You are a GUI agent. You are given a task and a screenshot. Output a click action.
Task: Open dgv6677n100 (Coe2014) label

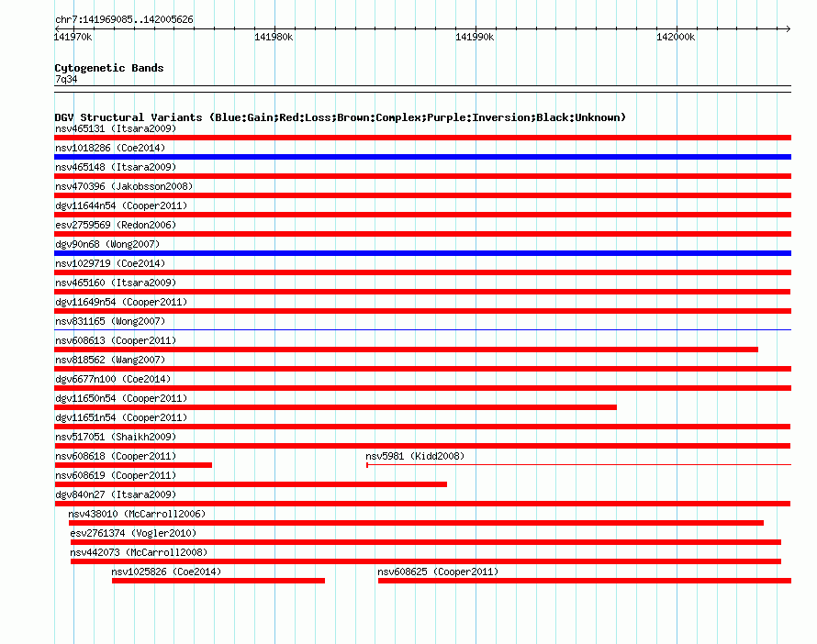pos(113,379)
